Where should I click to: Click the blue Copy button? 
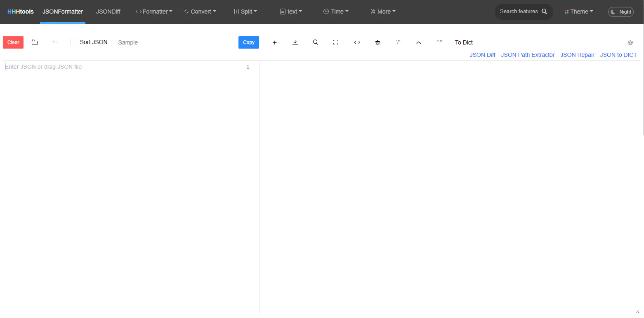coord(249,42)
